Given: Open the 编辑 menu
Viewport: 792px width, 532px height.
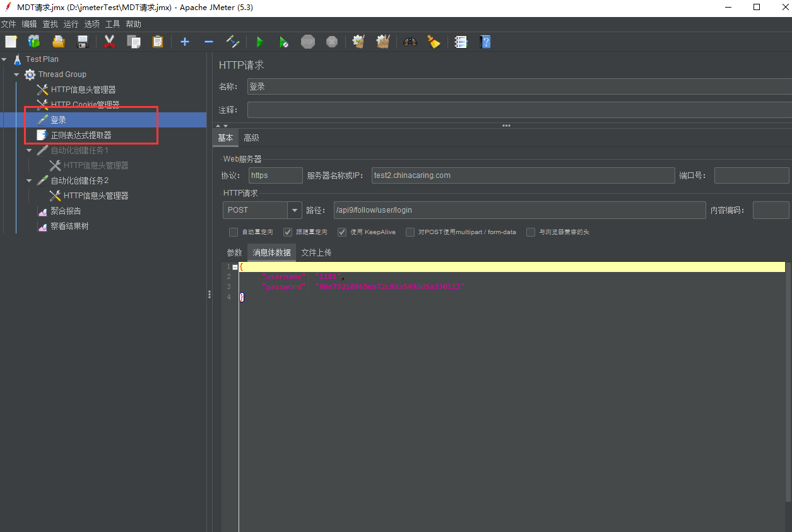Looking at the screenshot, I should click(29, 24).
